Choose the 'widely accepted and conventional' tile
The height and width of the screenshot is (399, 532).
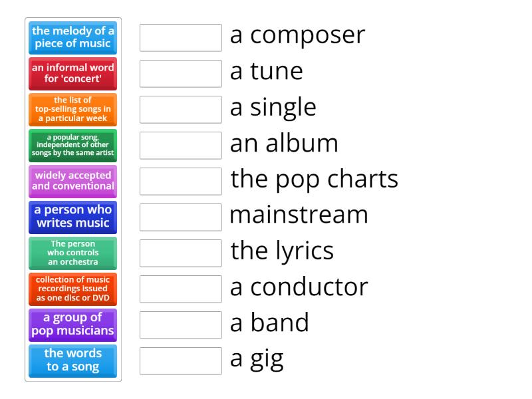(72, 181)
